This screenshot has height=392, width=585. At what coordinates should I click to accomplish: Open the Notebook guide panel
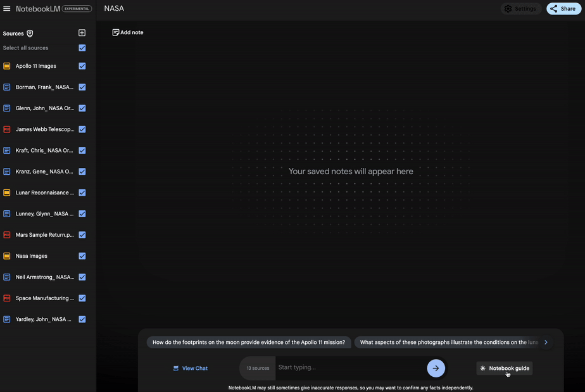pyautogui.click(x=505, y=368)
